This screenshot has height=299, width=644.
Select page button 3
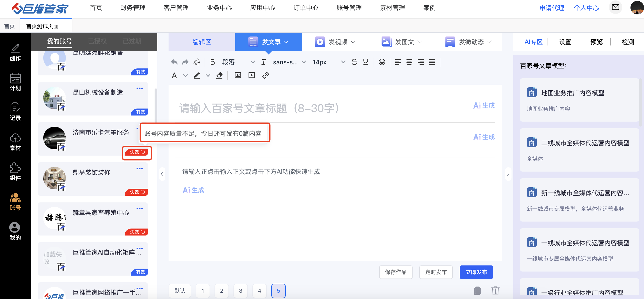coord(240,291)
